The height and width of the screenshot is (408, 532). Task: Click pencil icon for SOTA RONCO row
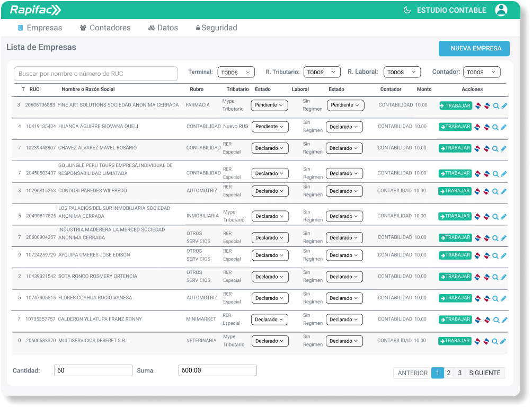503,277
